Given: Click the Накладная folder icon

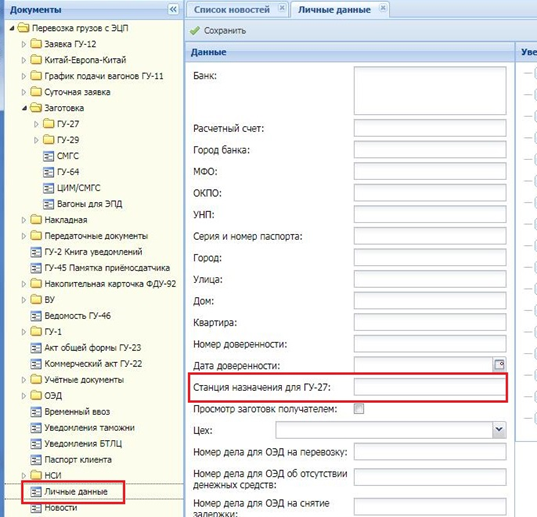Looking at the screenshot, I should [x=36, y=220].
